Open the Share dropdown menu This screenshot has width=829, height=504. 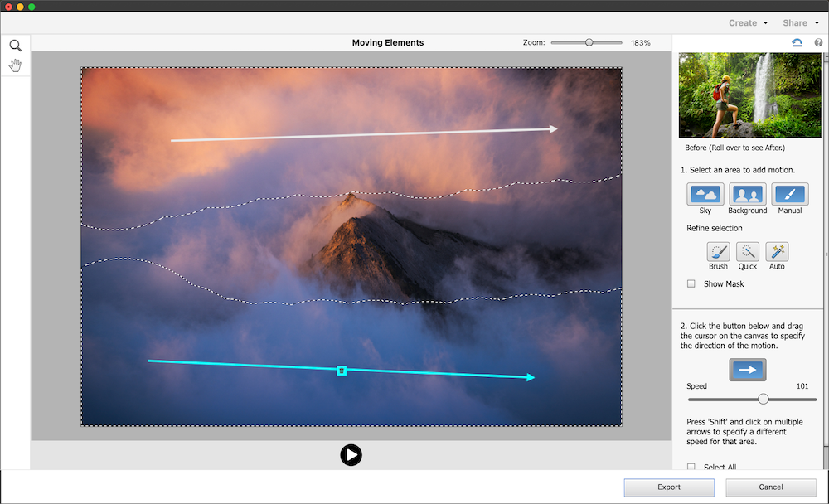click(x=801, y=22)
